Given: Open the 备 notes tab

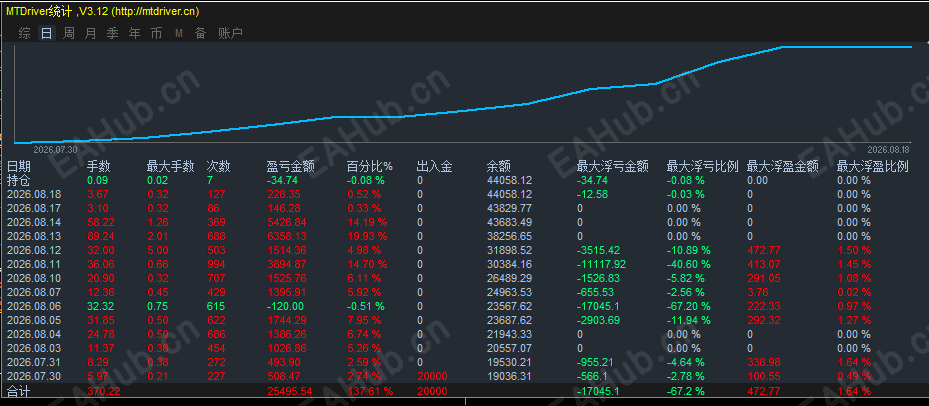Looking at the screenshot, I should 200,33.
